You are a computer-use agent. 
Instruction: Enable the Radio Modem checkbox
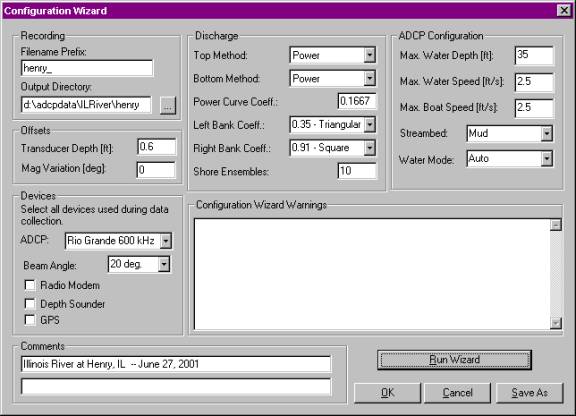pos(30,285)
